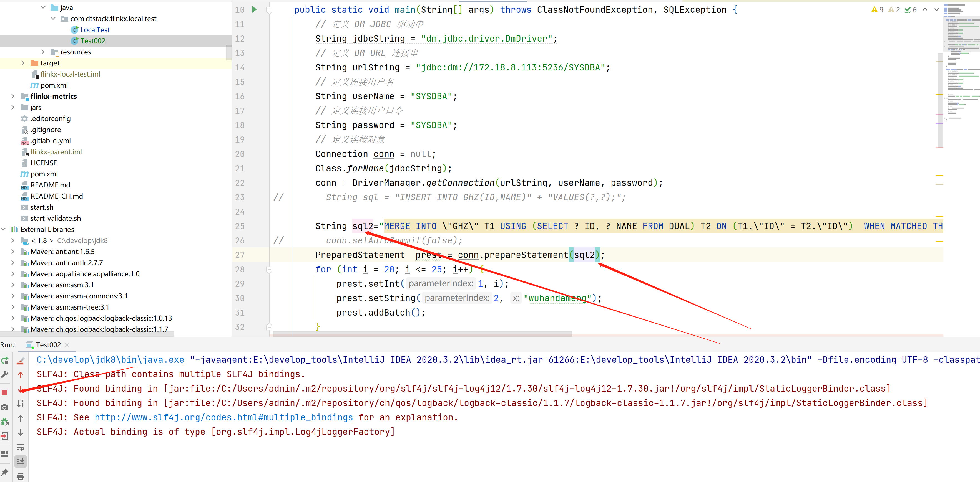The height and width of the screenshot is (482, 980).
Task: Collapse the External Libraries node
Action: coord(3,229)
